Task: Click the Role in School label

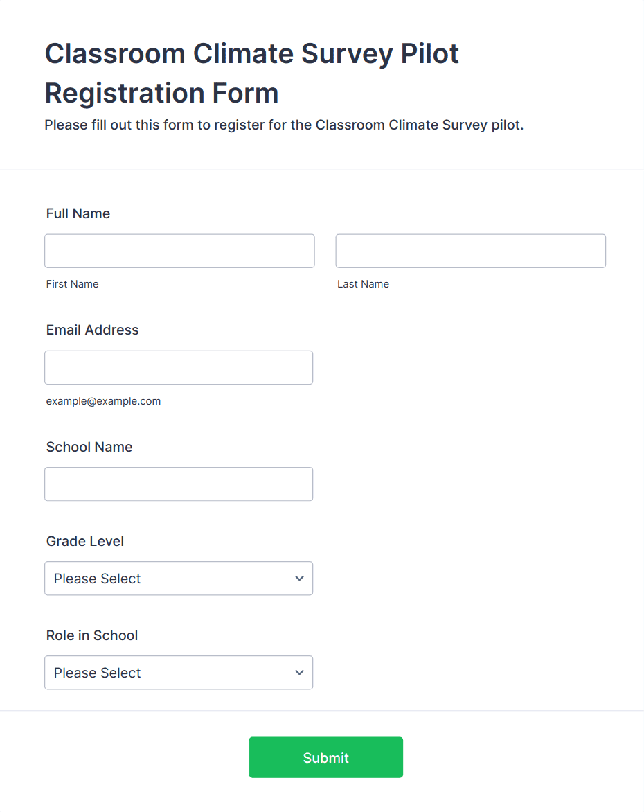Action: 92,635
